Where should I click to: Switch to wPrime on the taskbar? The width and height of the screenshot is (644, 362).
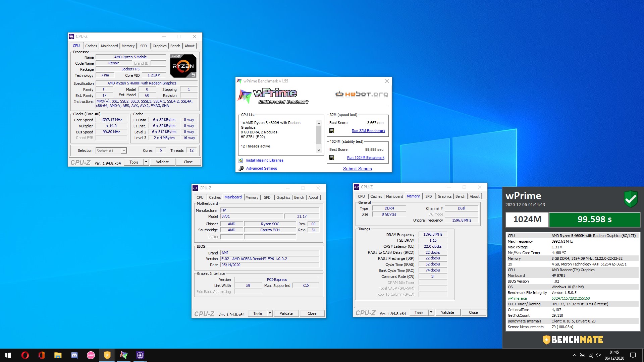124,355
